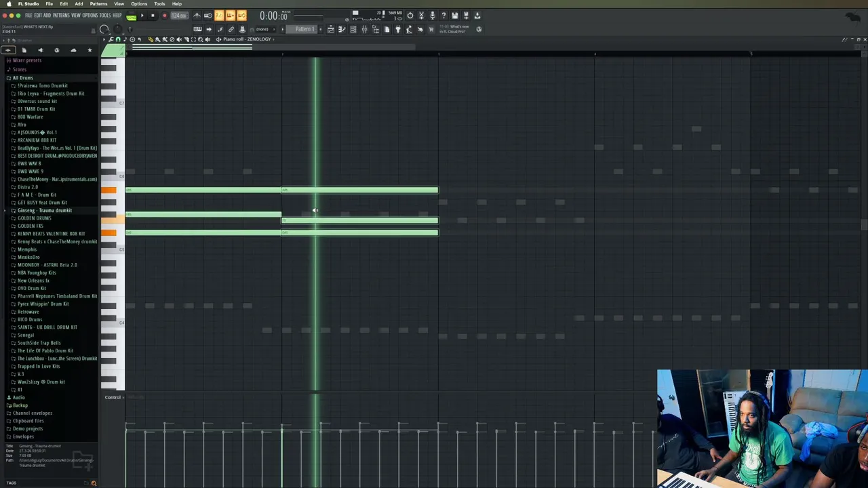The width and height of the screenshot is (868, 488).
Task: Open the plugin picker plug icon
Action: click(x=397, y=29)
